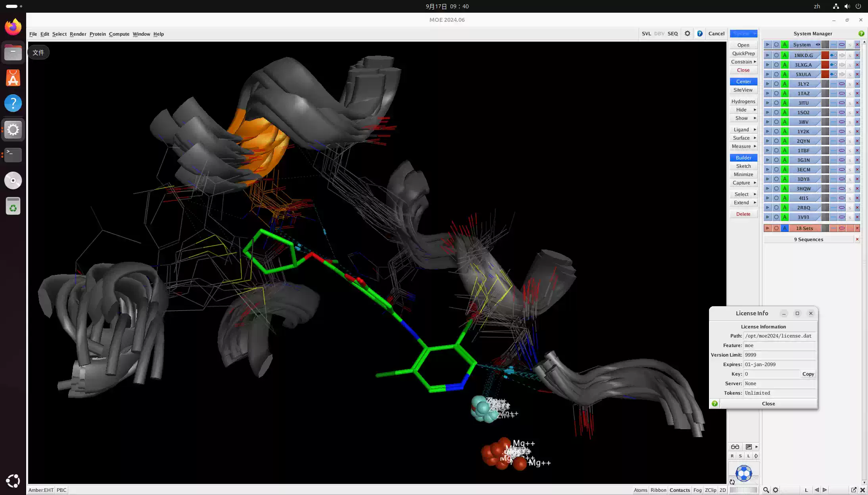Viewport: 868px width, 495px height.
Task: Open the Compute menu
Action: (119, 34)
